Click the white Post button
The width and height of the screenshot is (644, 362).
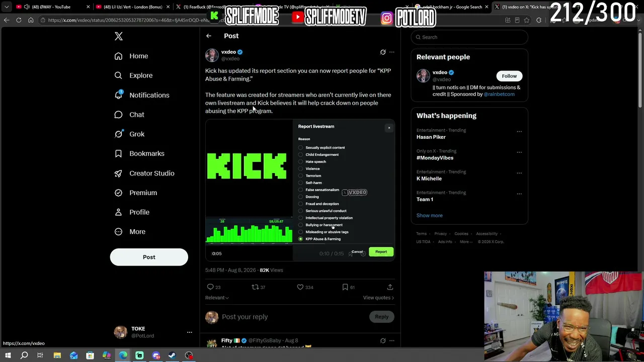pyautogui.click(x=149, y=257)
